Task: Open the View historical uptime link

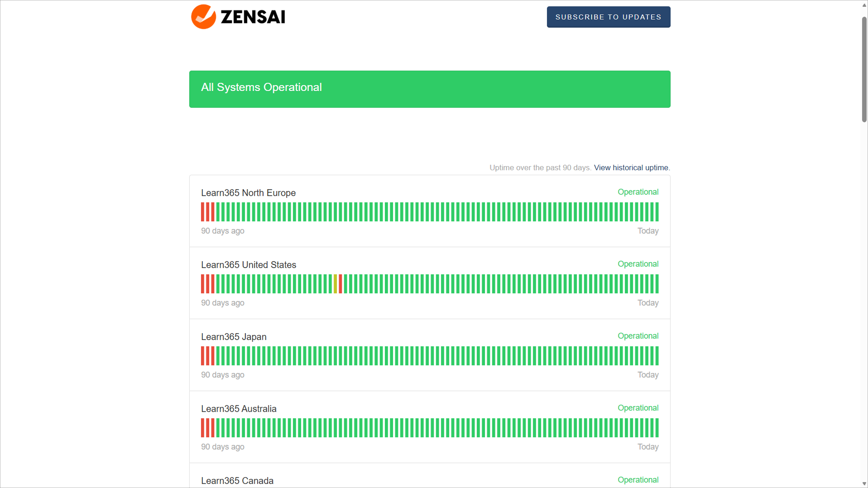Action: point(631,168)
